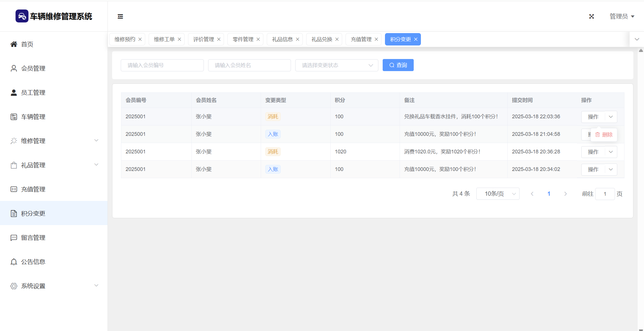Click the home icon beside 首页

tap(14, 44)
